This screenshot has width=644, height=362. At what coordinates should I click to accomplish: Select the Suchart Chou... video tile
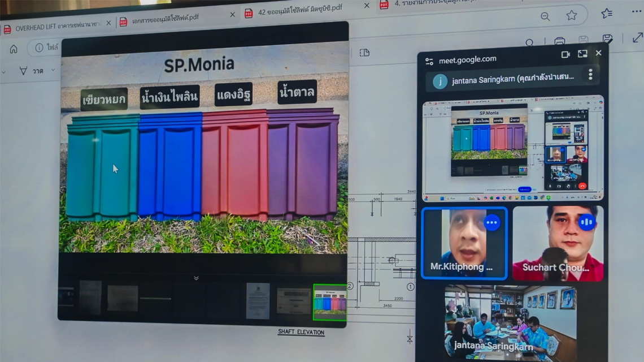point(558,244)
